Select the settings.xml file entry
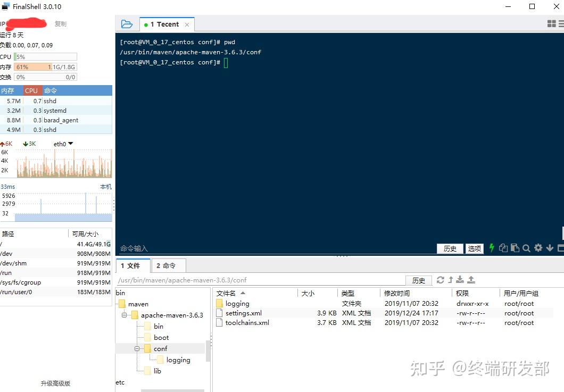The width and height of the screenshot is (564, 392). tap(243, 313)
